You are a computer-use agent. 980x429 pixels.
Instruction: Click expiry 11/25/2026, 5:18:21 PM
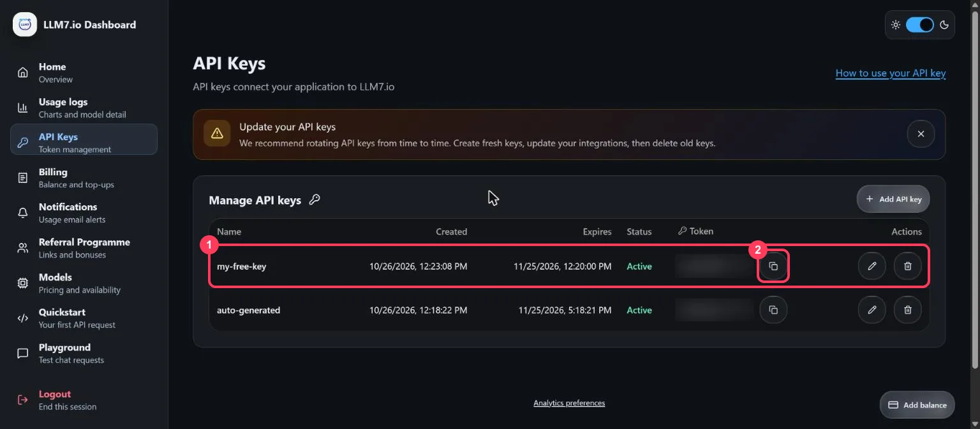tap(565, 310)
